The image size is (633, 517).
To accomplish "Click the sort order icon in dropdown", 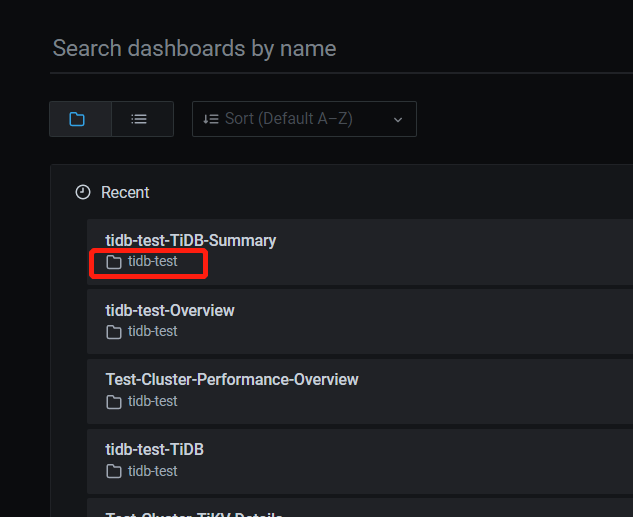I will pyautogui.click(x=211, y=119).
